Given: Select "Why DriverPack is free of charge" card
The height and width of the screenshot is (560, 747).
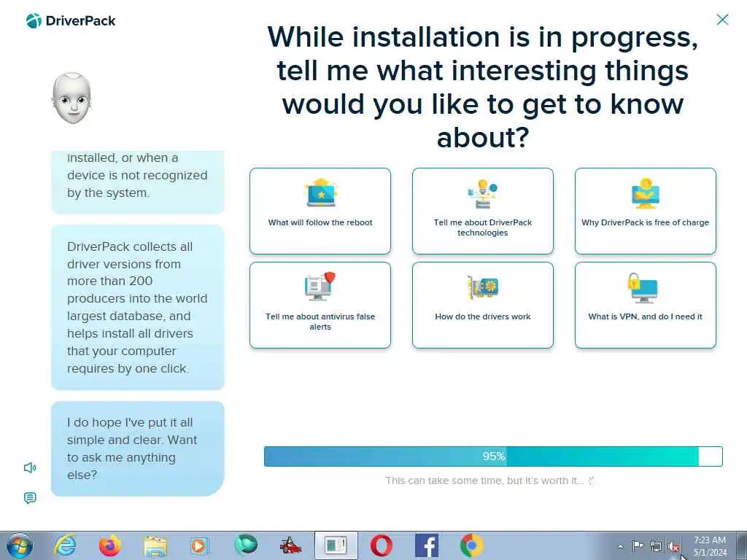Looking at the screenshot, I should (x=645, y=211).
